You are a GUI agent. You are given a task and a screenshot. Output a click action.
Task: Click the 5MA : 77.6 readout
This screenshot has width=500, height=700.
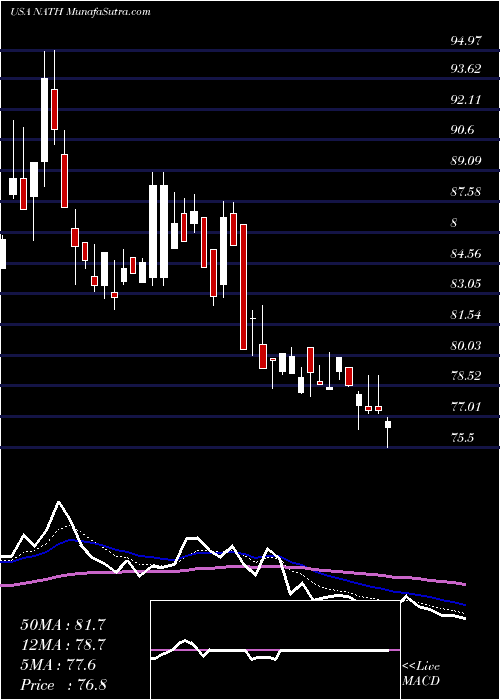[x=58, y=665]
